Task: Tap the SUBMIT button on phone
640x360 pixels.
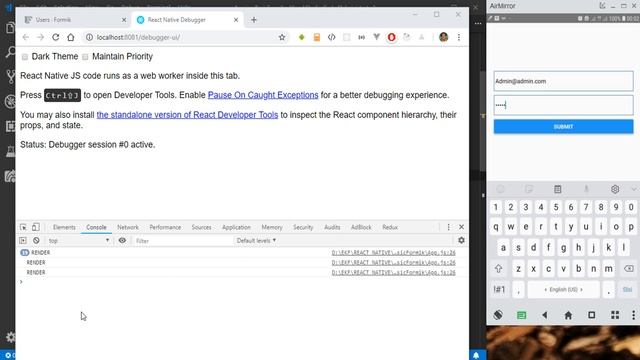Action: click(x=563, y=127)
